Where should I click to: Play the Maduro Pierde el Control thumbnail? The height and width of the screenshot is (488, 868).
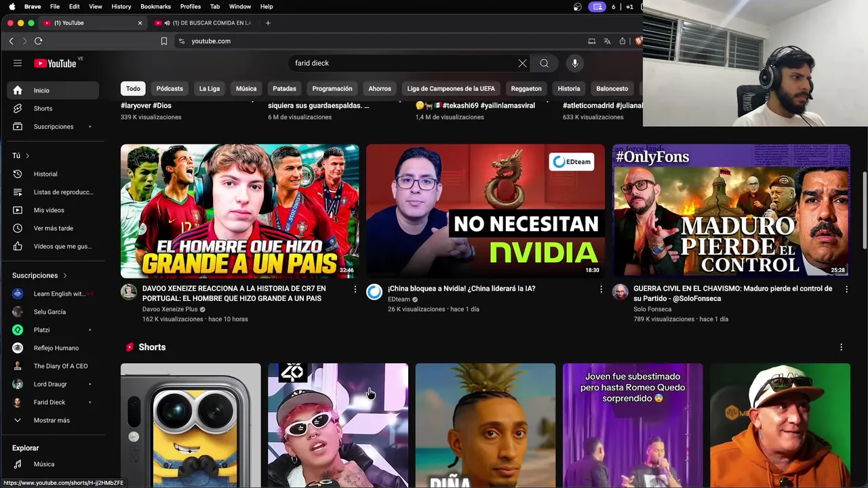[731, 211]
